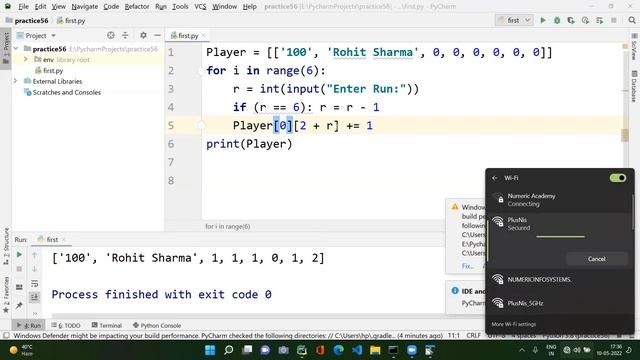The width and height of the screenshot is (640, 360).
Task: Turn off the Wi-Fi toggle switch
Action: pyautogui.click(x=618, y=178)
